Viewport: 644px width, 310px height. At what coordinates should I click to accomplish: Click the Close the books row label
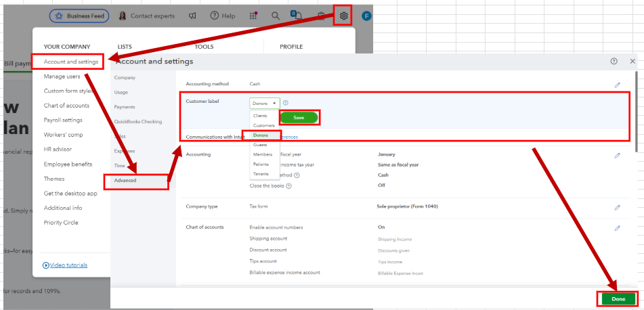tap(267, 185)
